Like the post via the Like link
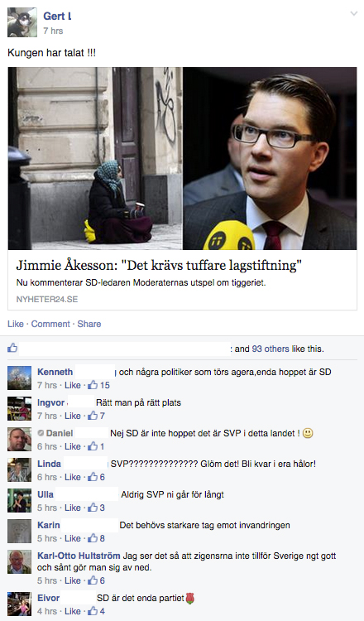Viewport: 364px width, 621px height. 16,324
